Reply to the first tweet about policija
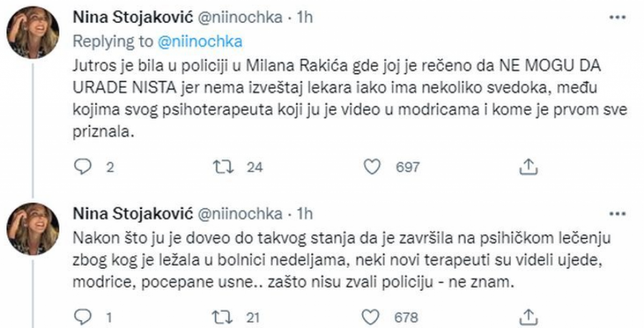 pos(84,167)
